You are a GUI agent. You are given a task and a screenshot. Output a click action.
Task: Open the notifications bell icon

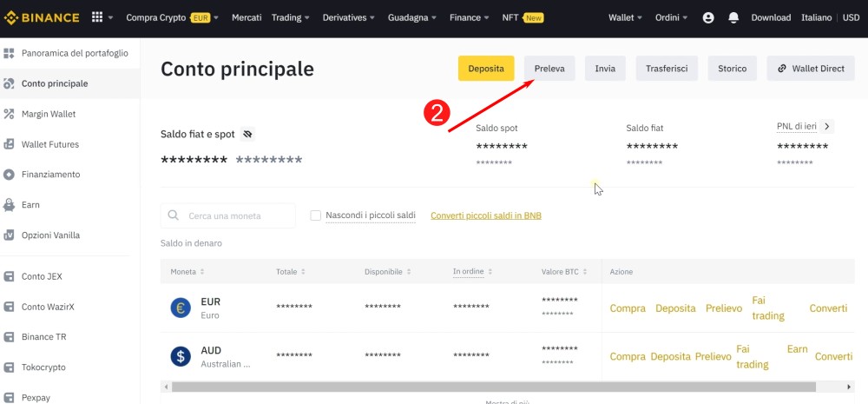[733, 17]
